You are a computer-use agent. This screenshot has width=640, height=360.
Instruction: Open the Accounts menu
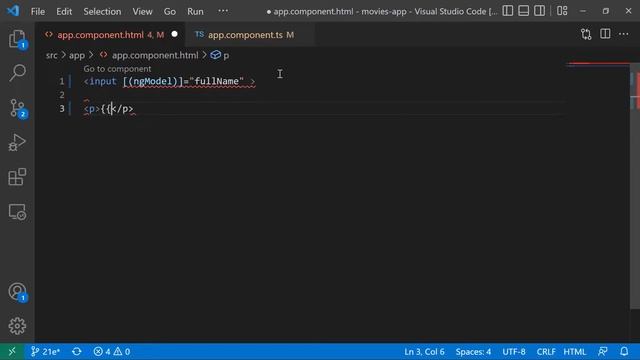tap(17, 292)
